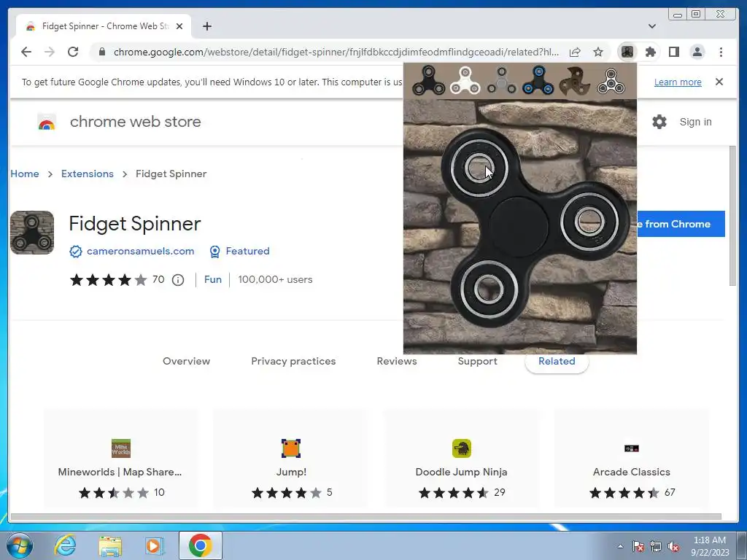Open a new tab with the plus button
The image size is (747, 560).
206,26
